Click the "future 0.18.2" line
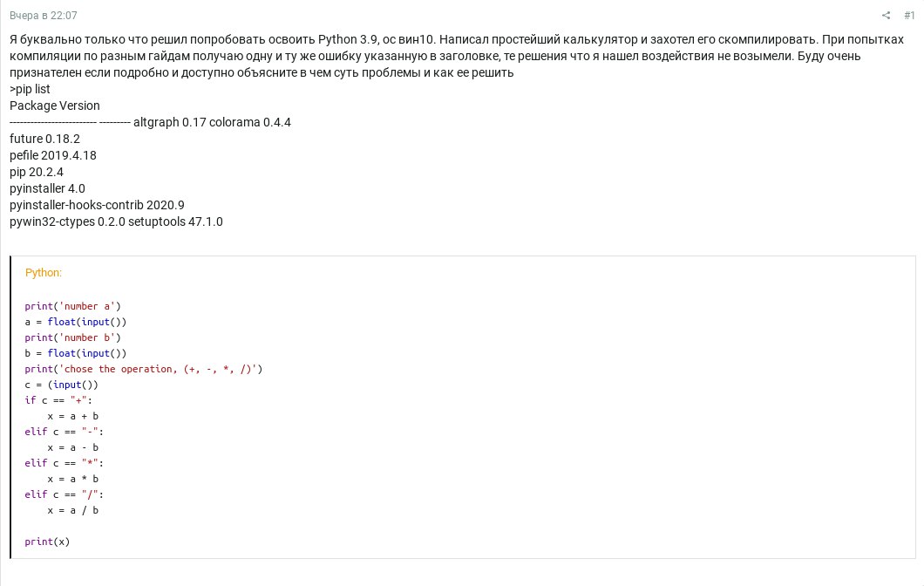The height and width of the screenshot is (586, 924). coord(44,139)
